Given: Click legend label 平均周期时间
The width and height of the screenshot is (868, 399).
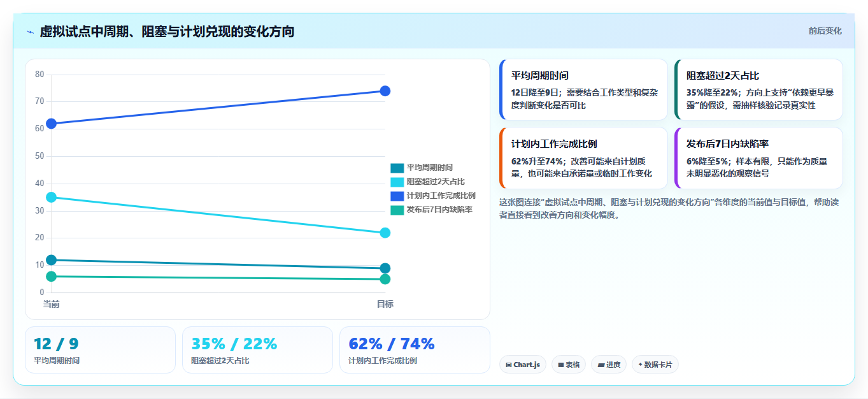Looking at the screenshot, I should [430, 168].
